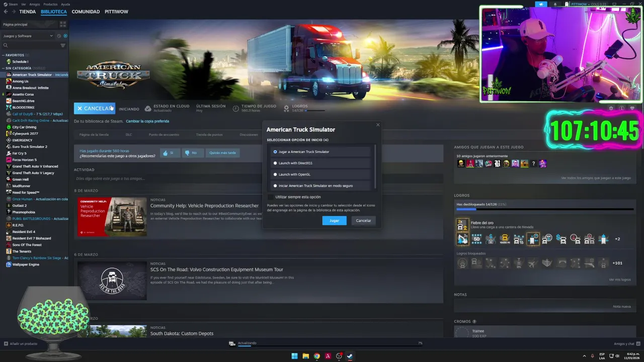Click the +101 locked achievements counter

coord(617,263)
